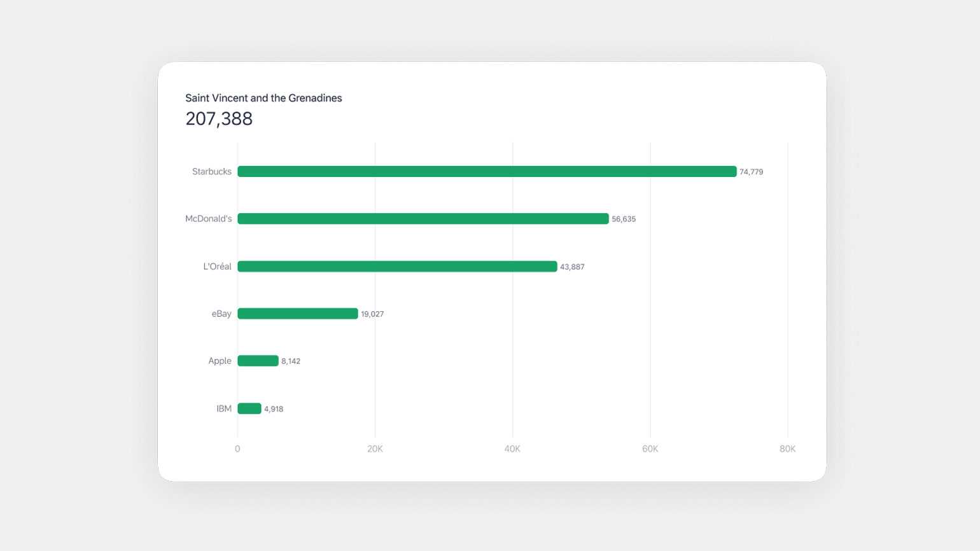
Task: Click the 80K x-axis tick label
Action: coord(787,449)
